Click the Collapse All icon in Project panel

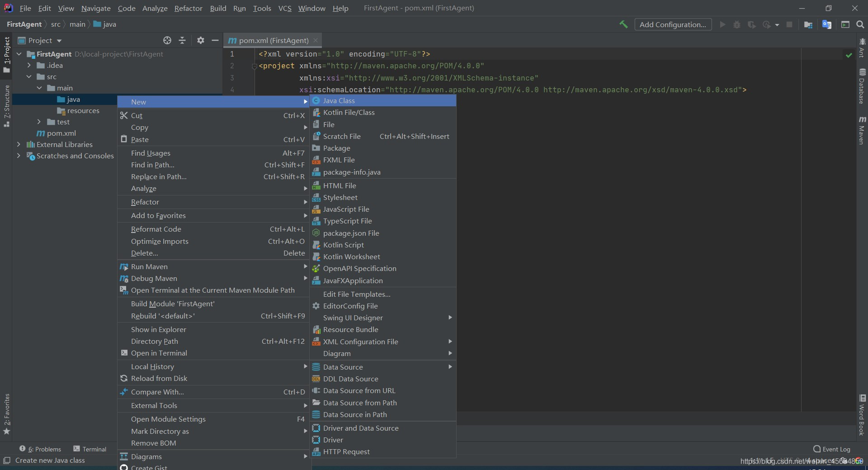tap(182, 40)
